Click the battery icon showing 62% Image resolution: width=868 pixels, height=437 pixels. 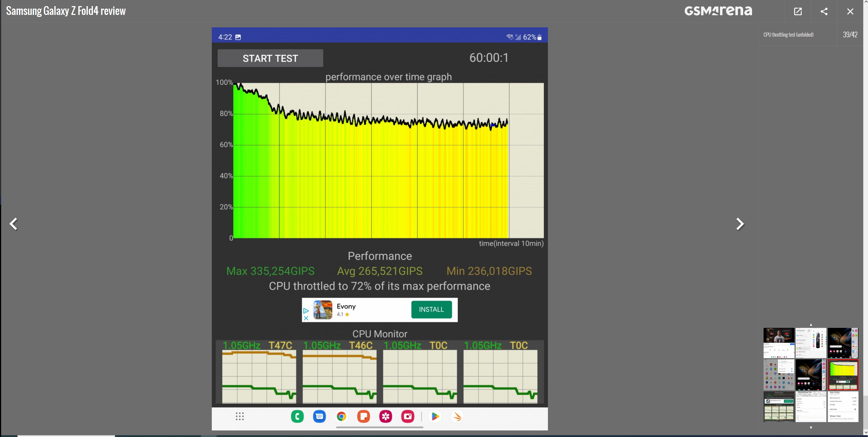(540, 37)
